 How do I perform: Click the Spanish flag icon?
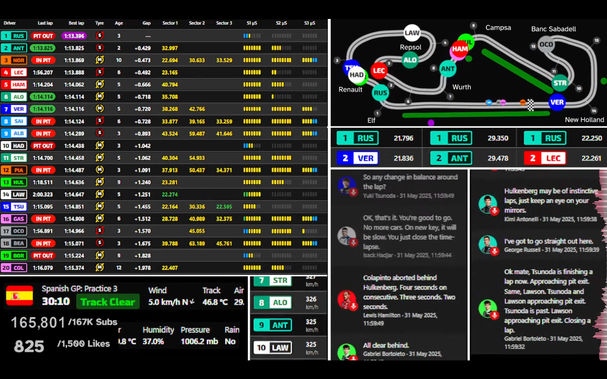19,295
